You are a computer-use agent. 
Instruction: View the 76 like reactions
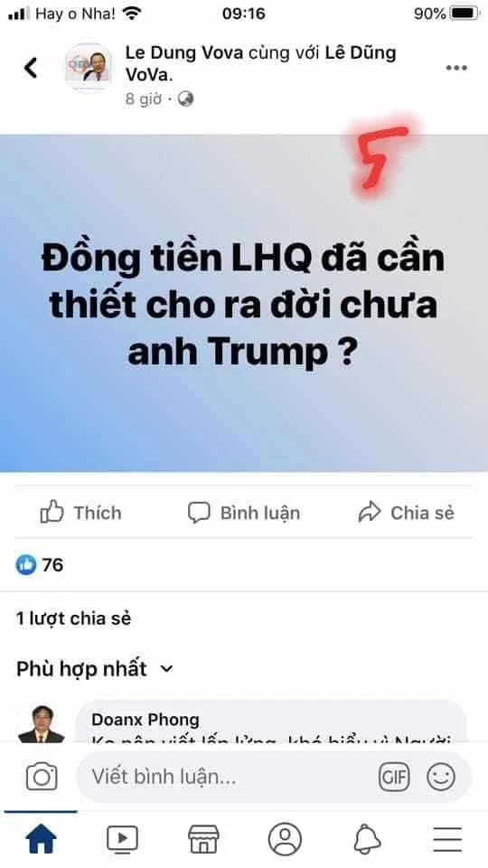39,564
